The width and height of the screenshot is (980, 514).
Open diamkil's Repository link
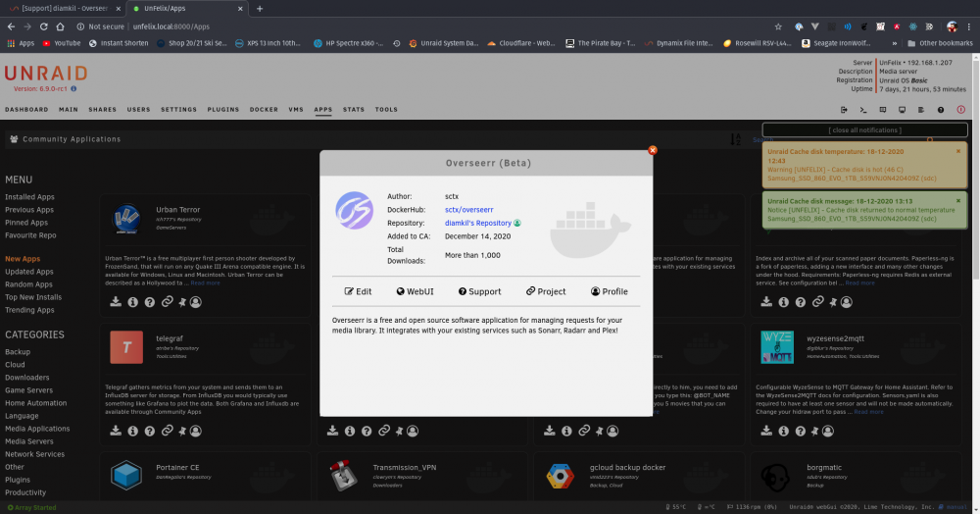(x=478, y=223)
